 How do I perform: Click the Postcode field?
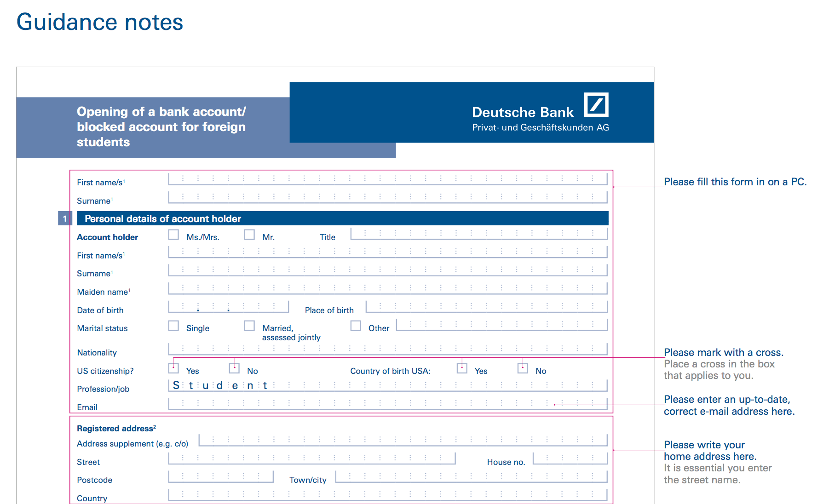(221, 476)
